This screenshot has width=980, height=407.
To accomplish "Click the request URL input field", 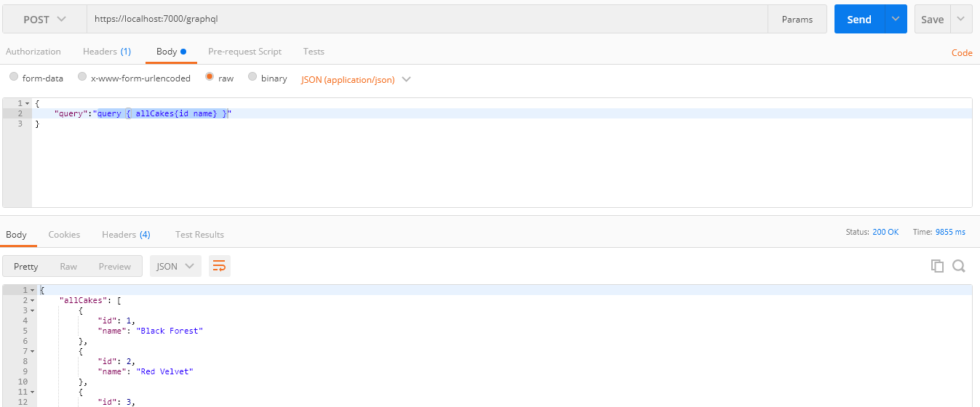I will coord(427,19).
